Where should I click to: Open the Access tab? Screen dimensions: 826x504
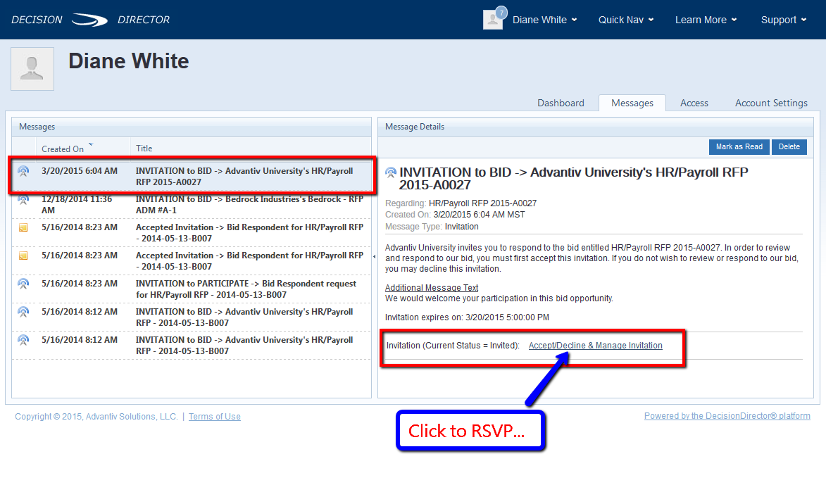(x=694, y=103)
